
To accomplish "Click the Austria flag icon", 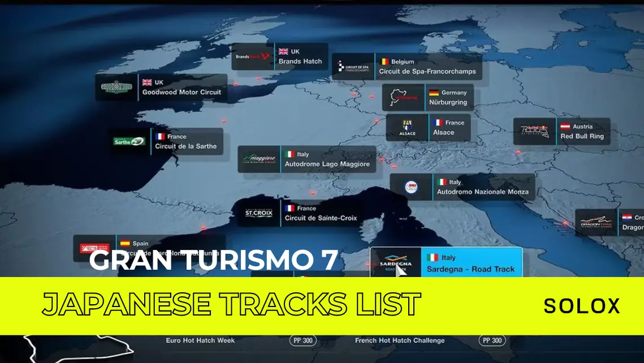I will pos(565,126).
